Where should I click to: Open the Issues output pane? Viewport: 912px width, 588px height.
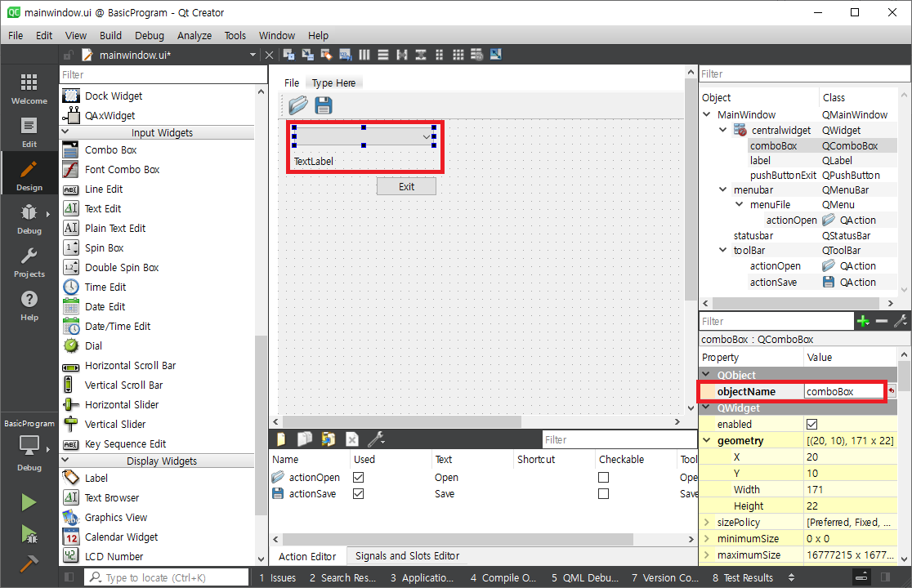(x=277, y=577)
